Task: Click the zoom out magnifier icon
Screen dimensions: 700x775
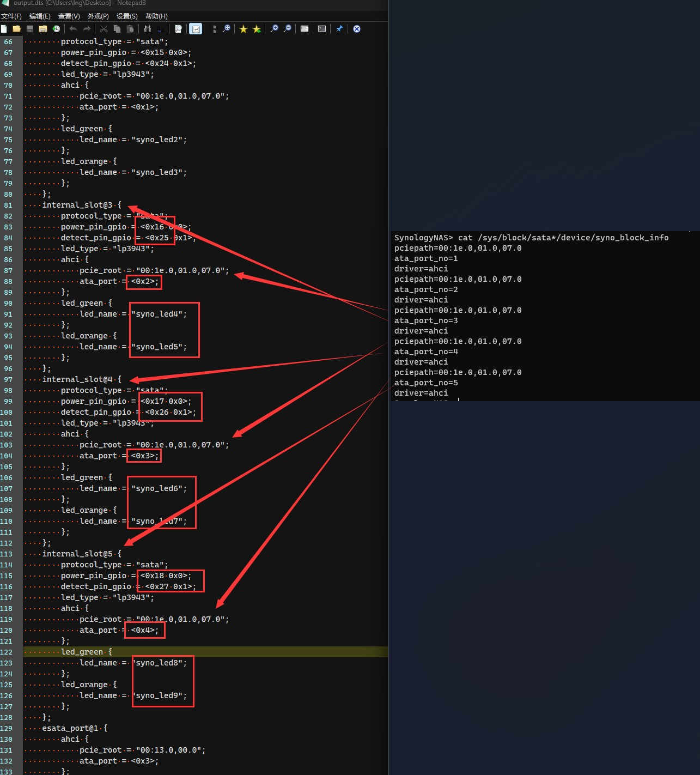Action: pos(288,29)
